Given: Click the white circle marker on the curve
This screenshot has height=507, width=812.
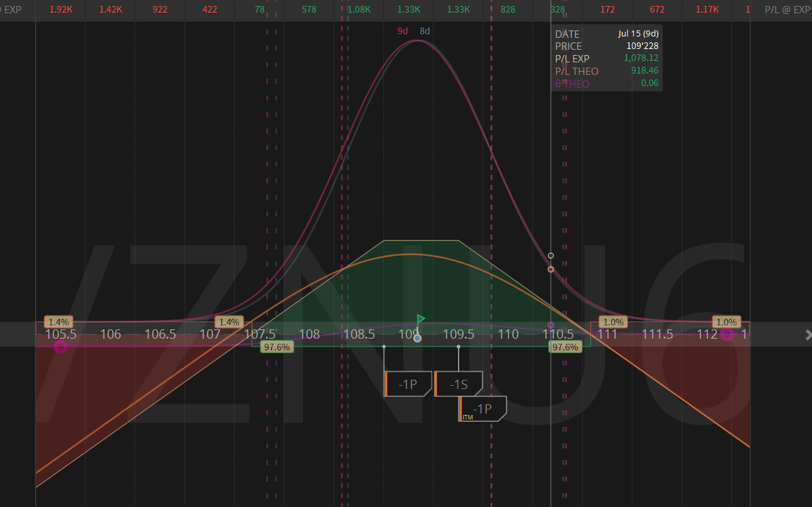Looking at the screenshot, I should [x=551, y=255].
